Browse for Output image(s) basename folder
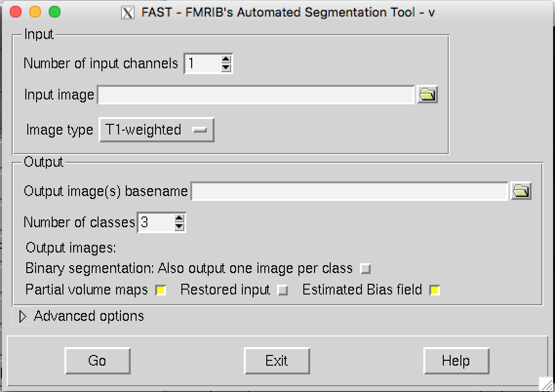This screenshot has height=392, width=555. pyautogui.click(x=521, y=191)
